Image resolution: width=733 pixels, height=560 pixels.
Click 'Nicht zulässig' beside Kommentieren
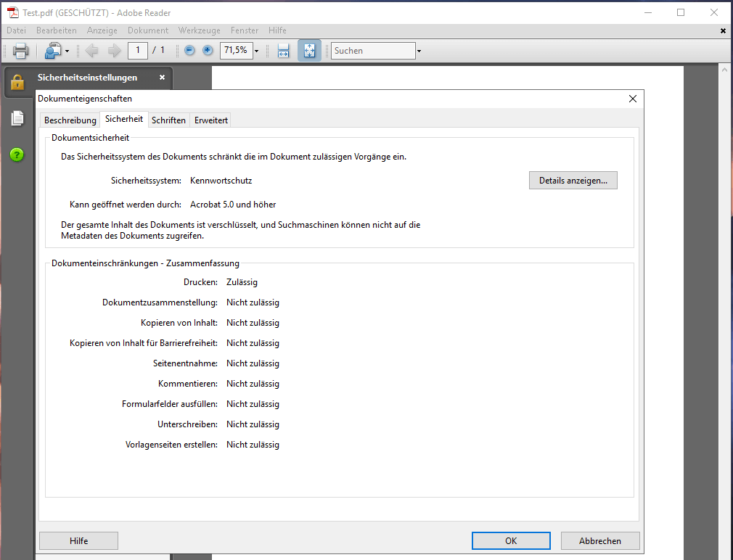coord(253,384)
